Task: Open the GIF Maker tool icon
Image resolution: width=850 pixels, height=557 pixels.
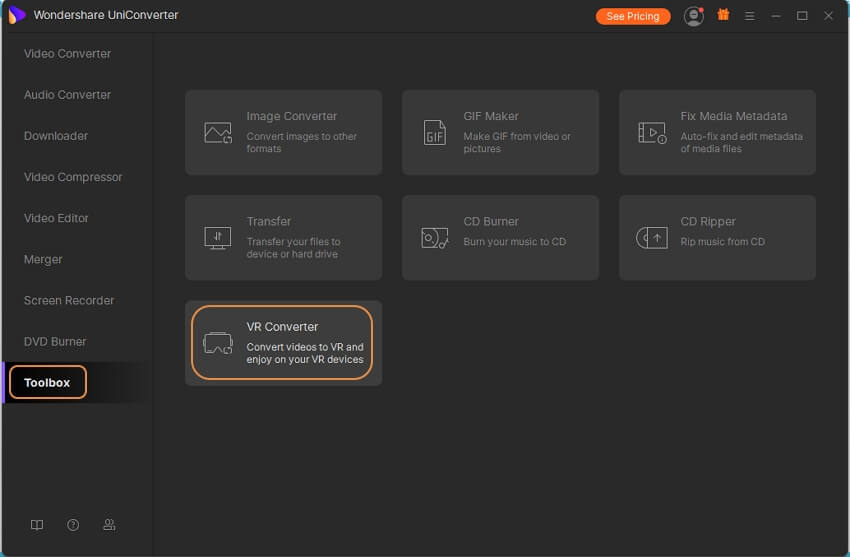Action: tap(434, 133)
